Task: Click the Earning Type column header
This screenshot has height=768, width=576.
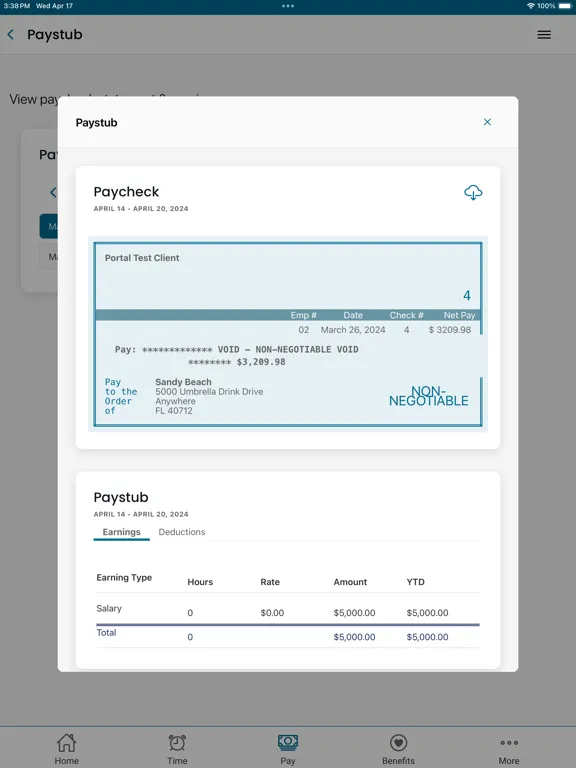Action: click(124, 577)
